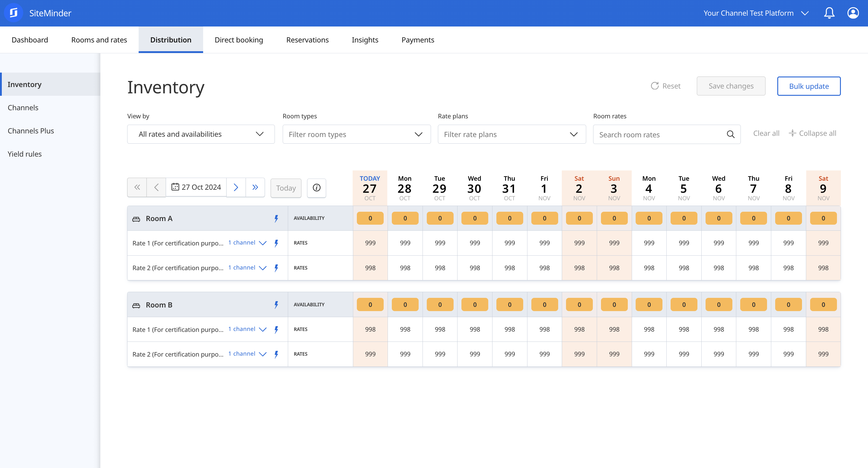The width and height of the screenshot is (868, 468).
Task: Click the Room B lightning bolt icon
Action: click(276, 305)
